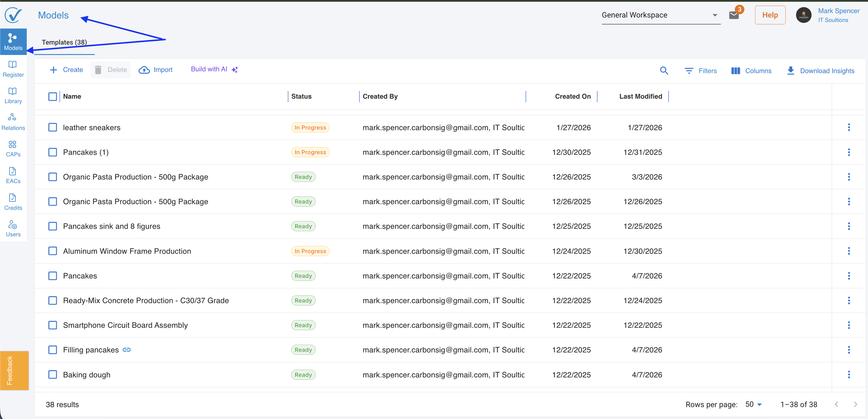Select the Baking dough row checkbox
This screenshot has width=868, height=419.
53,374
